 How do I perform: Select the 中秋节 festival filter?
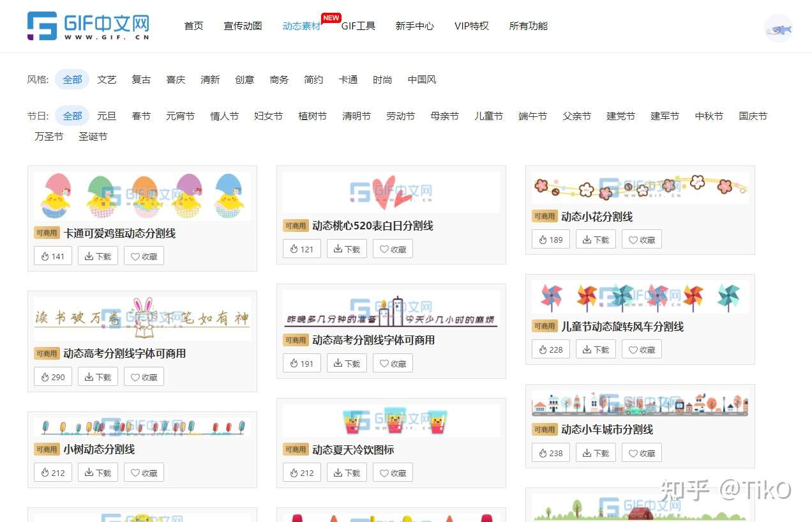tap(709, 116)
